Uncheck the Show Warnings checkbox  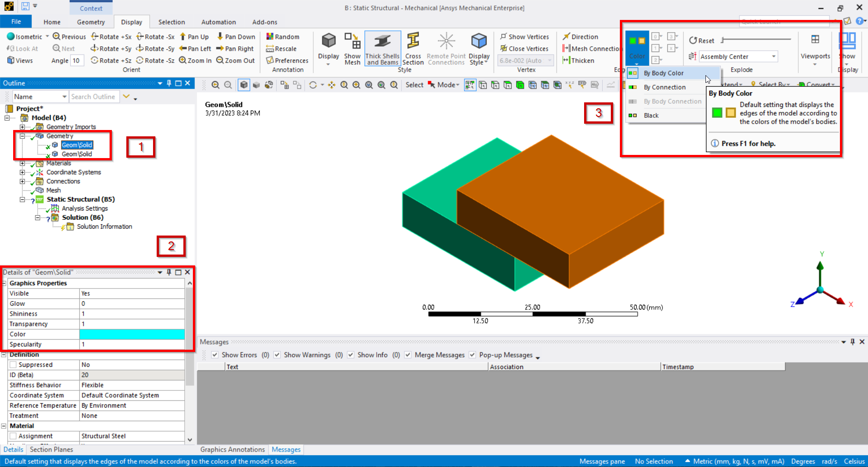point(277,355)
